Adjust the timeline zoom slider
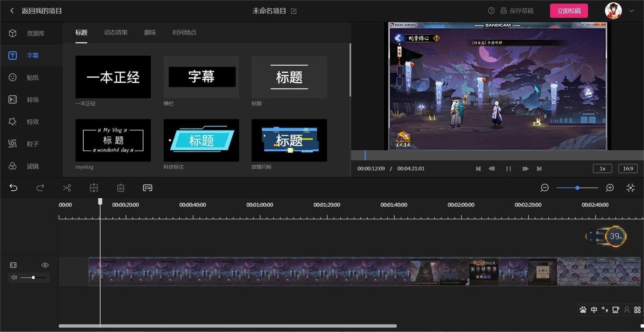 [577, 188]
